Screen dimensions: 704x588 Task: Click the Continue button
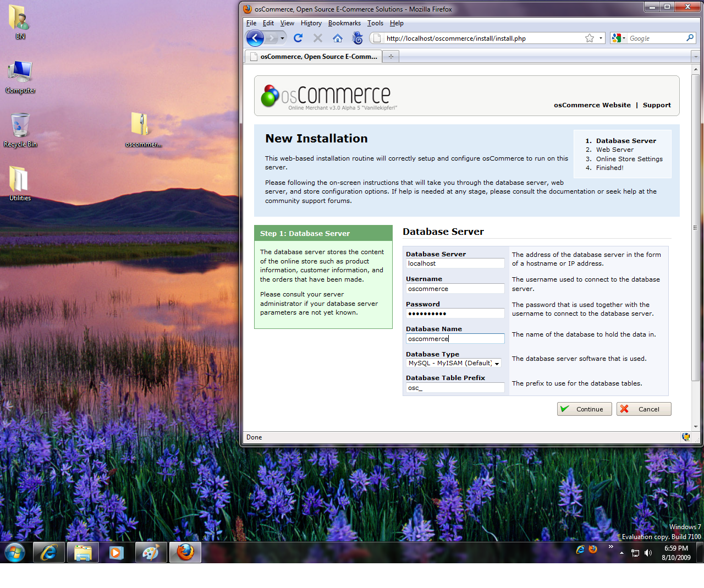584,409
